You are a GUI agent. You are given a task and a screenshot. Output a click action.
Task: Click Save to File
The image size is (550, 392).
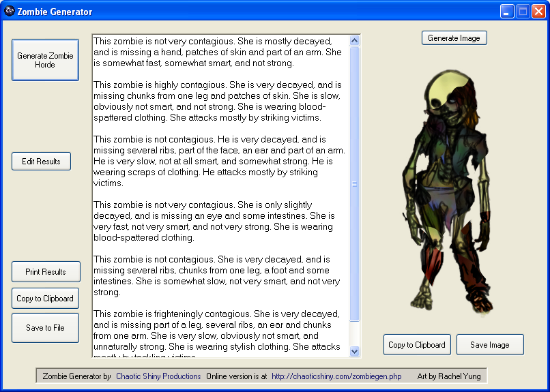pyautogui.click(x=45, y=327)
